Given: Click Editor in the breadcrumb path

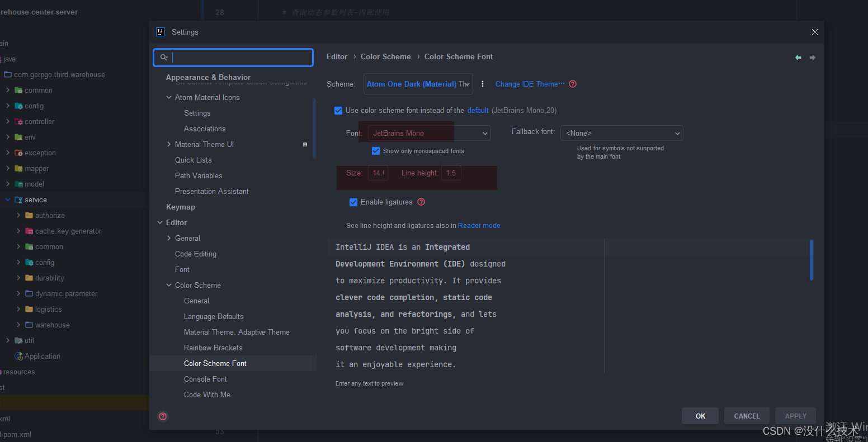Looking at the screenshot, I should [337, 56].
